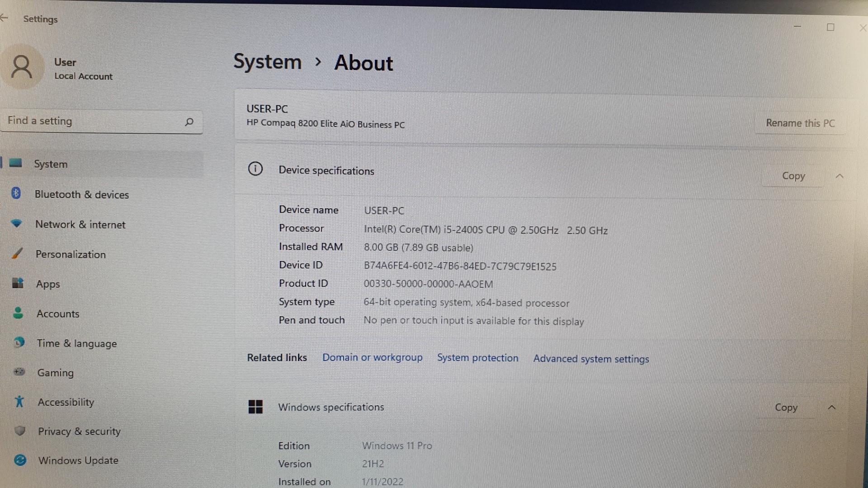
Task: Select the System monitor icon in sidebar
Action: [15, 163]
